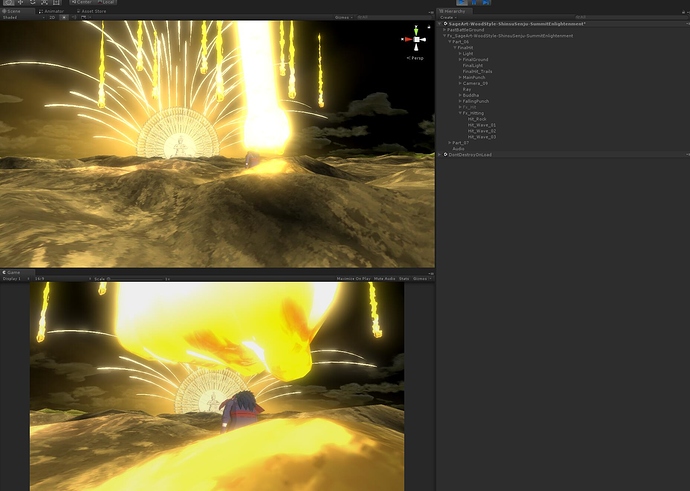This screenshot has height=491, width=690.
Task: Click the Hierarchy tab
Action: (455, 11)
